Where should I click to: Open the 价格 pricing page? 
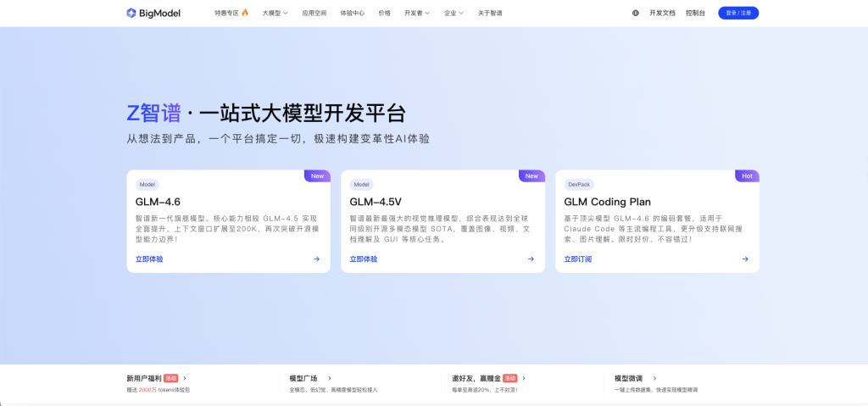tap(385, 13)
